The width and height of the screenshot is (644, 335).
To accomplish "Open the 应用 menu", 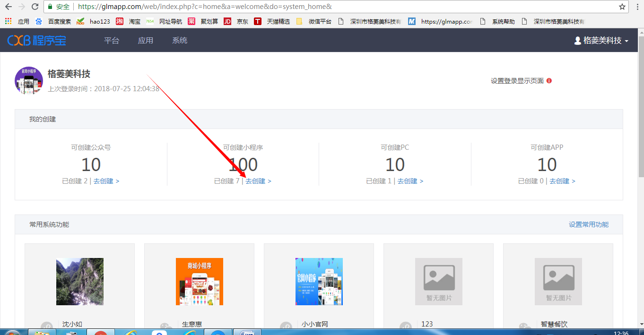I will (x=146, y=41).
